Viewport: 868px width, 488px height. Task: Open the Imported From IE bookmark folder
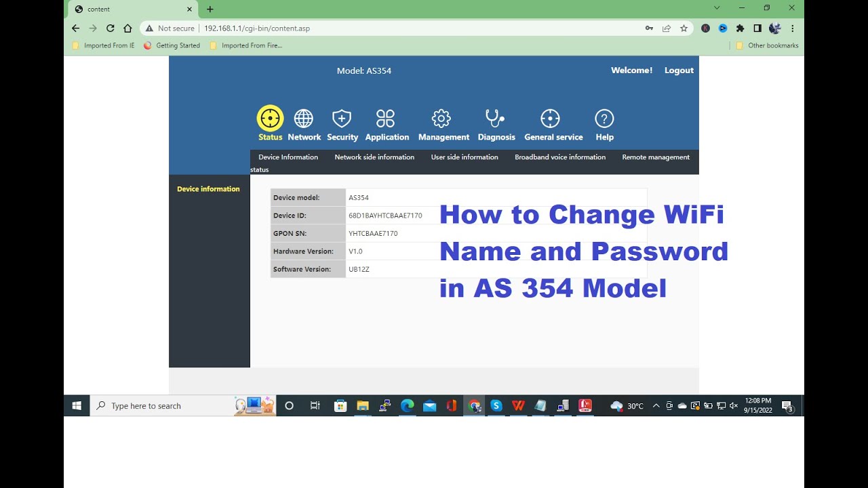coord(104,45)
